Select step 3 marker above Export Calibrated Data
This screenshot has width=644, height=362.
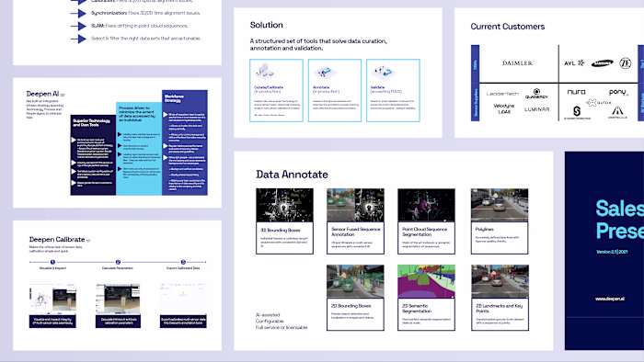coord(183,262)
